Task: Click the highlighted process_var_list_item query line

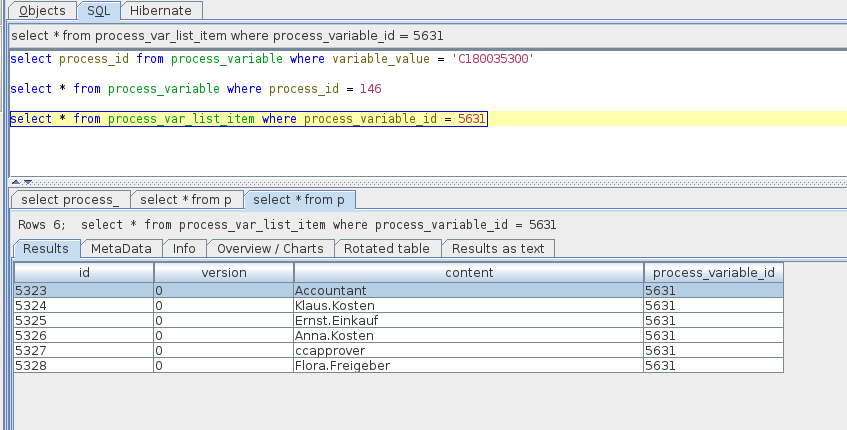Action: click(x=248, y=119)
